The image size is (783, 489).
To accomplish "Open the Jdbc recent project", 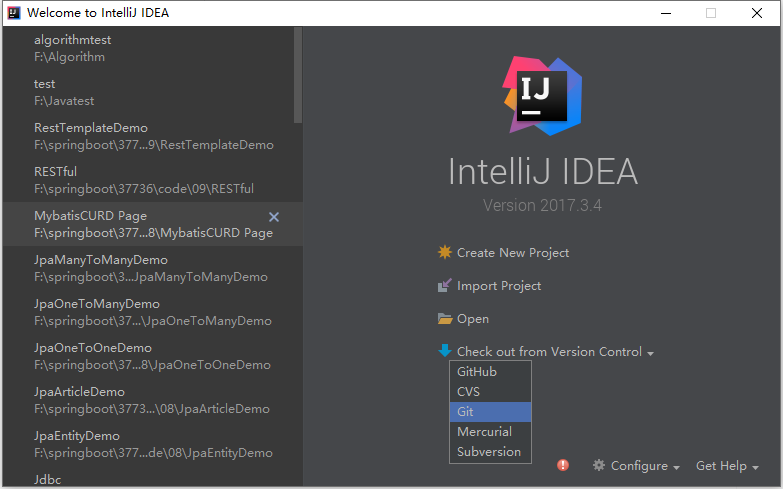I will click(152, 478).
